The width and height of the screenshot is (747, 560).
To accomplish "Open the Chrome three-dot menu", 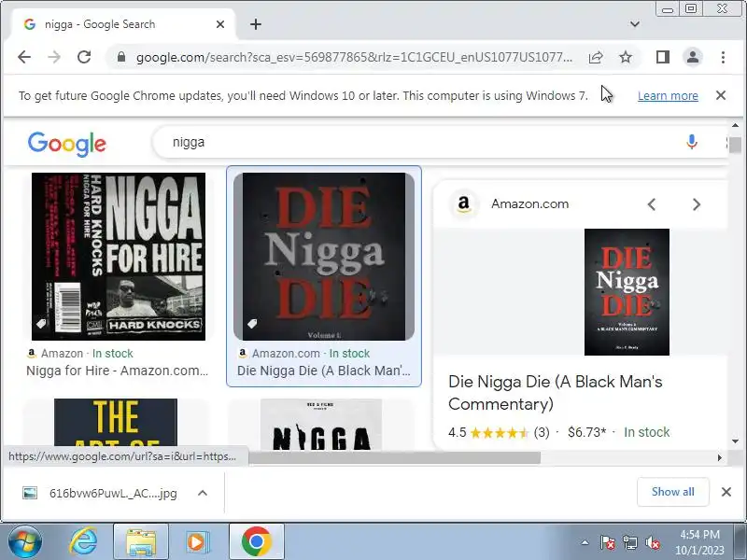I will [723, 57].
